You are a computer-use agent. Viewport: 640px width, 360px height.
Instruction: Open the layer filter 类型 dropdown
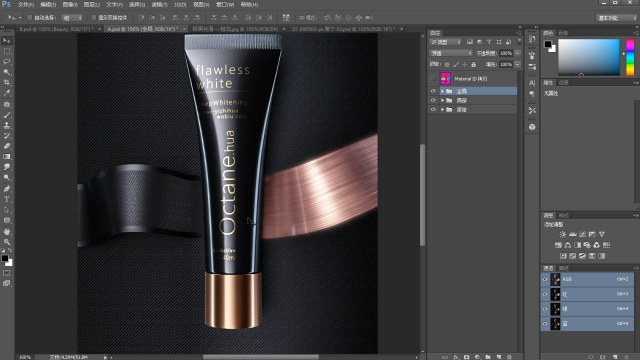pos(446,42)
